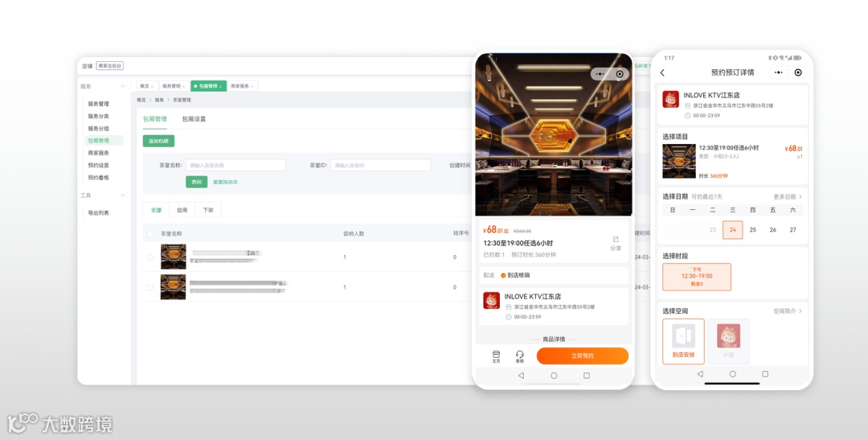
Task: Focus the 茶室ID input field
Action: tap(380, 165)
